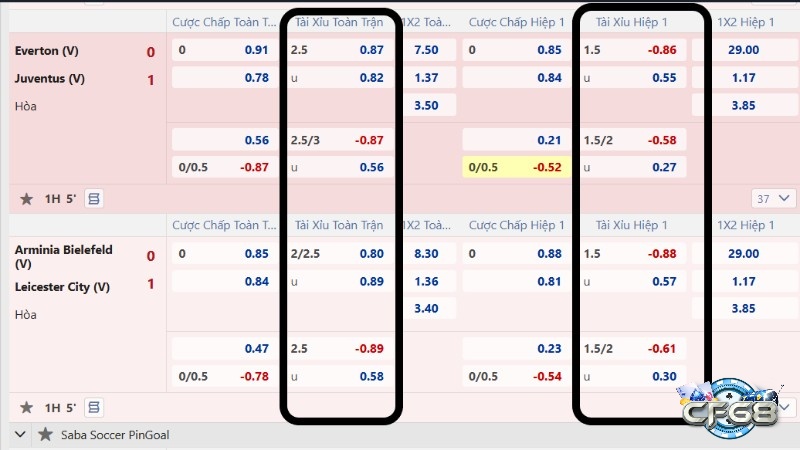
Task: Select Everton first-half 1X2 odds 29.00
Action: (743, 50)
